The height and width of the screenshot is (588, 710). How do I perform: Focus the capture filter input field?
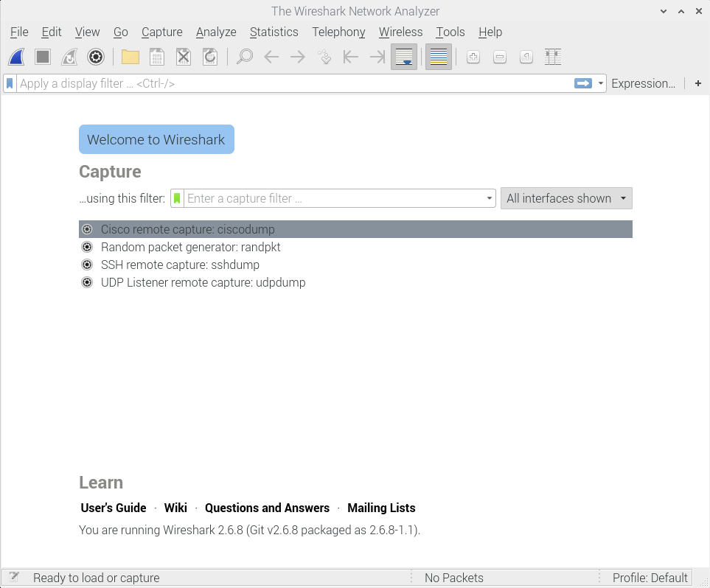[334, 198]
